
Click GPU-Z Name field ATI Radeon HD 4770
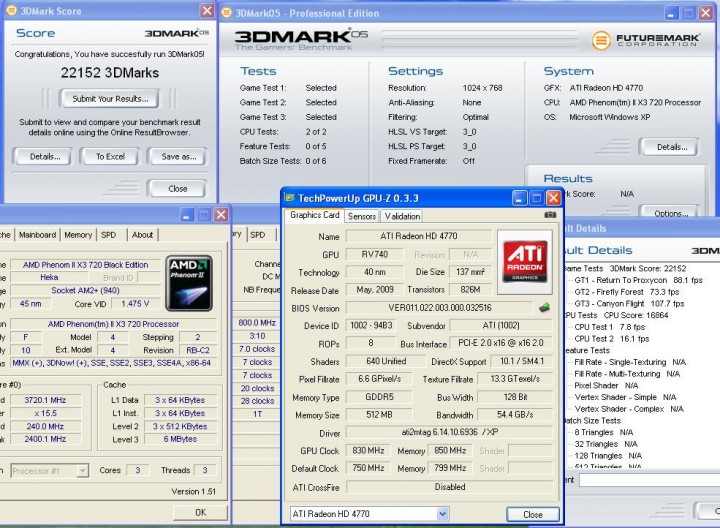(x=418, y=236)
